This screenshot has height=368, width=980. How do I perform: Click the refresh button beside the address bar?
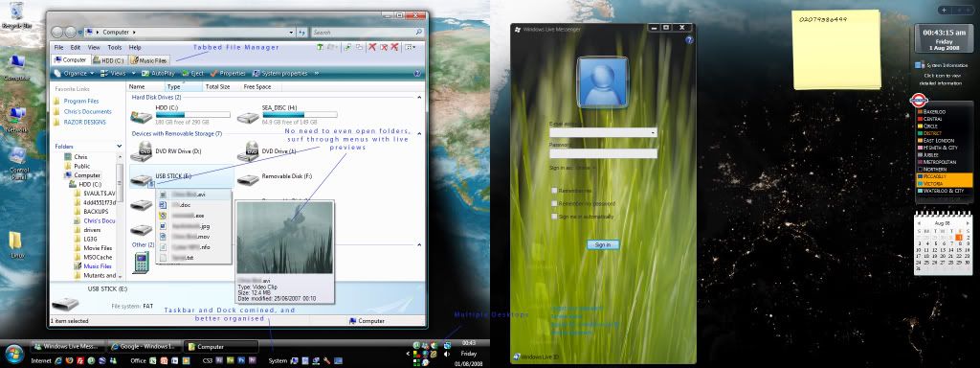(302, 32)
